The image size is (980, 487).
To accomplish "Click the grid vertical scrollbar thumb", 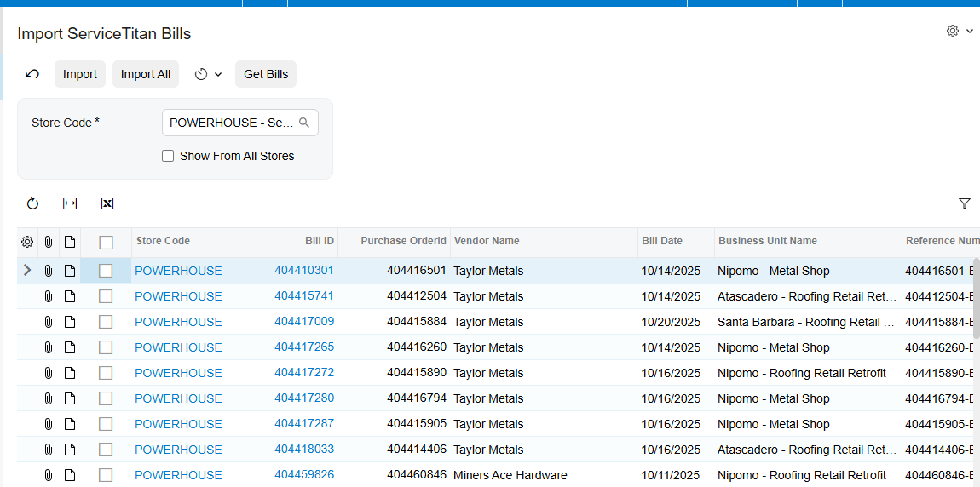I will (977, 299).
